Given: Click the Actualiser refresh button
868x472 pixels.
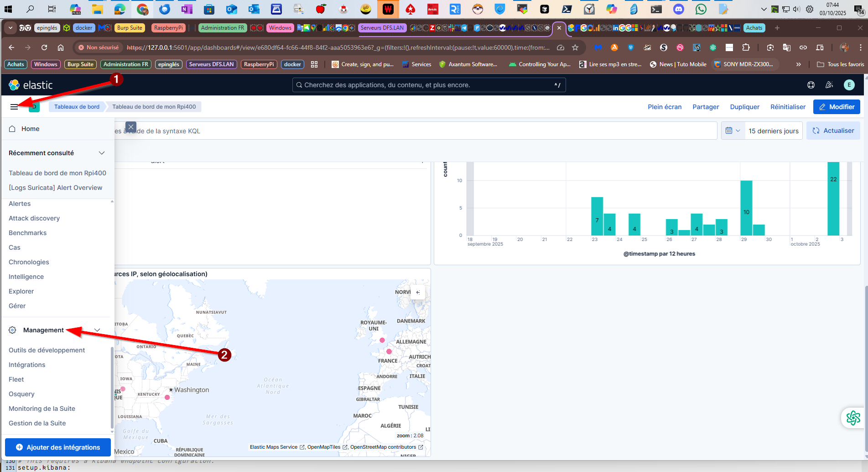Looking at the screenshot, I should pos(833,131).
